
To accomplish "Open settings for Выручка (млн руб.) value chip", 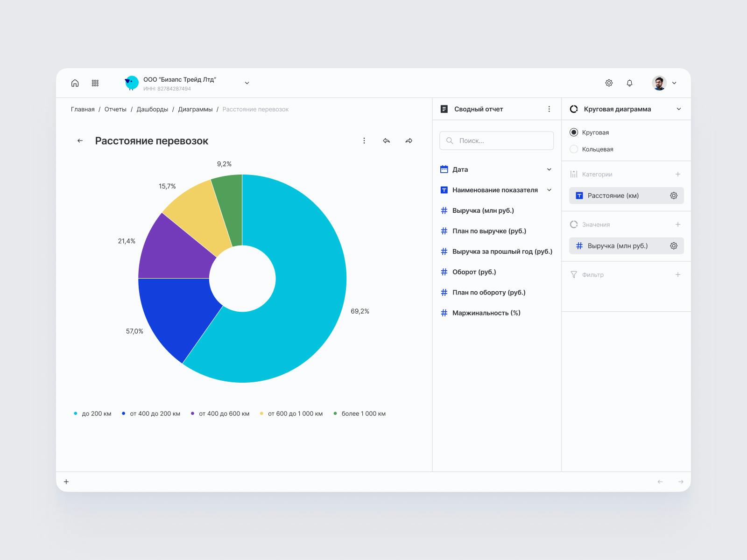I will click(x=674, y=246).
